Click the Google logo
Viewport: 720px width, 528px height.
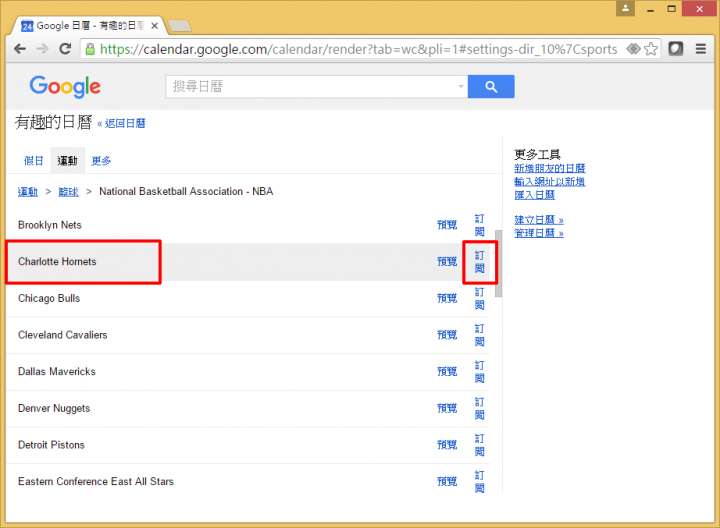[x=65, y=87]
